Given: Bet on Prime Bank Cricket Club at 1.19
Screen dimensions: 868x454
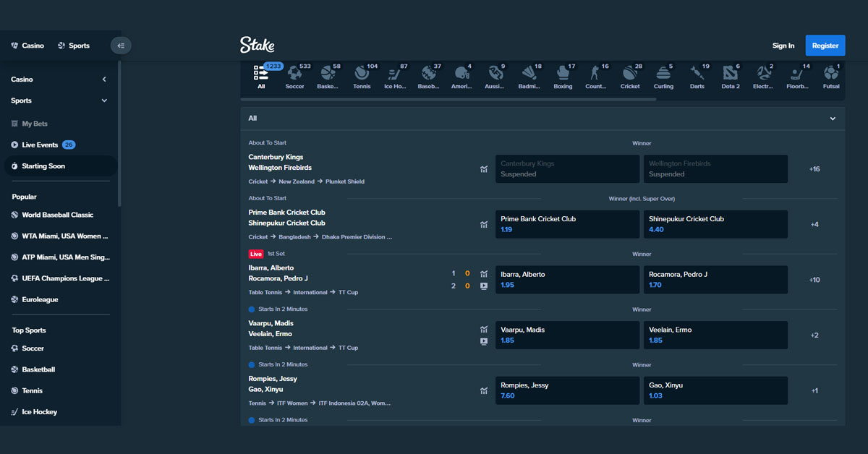Looking at the screenshot, I should (567, 224).
